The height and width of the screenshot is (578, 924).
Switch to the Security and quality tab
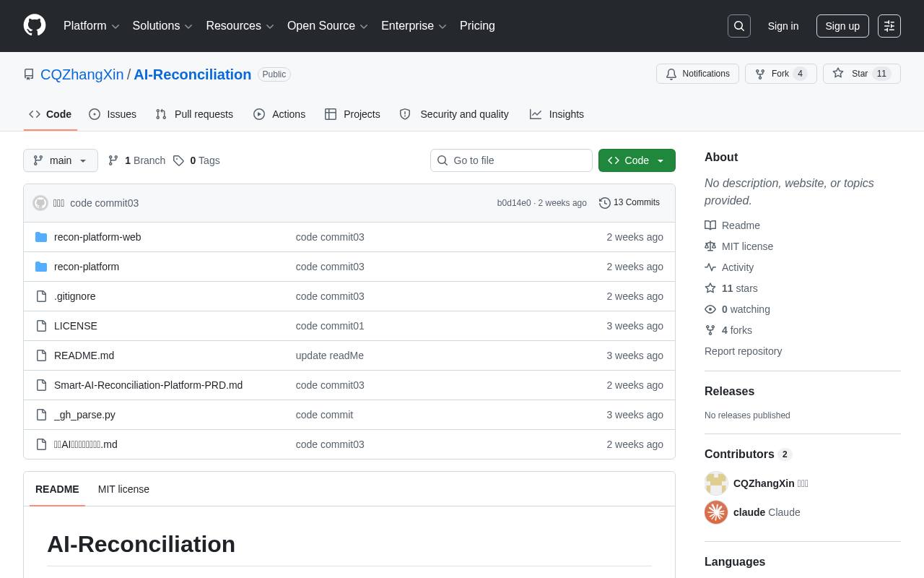tap(454, 114)
